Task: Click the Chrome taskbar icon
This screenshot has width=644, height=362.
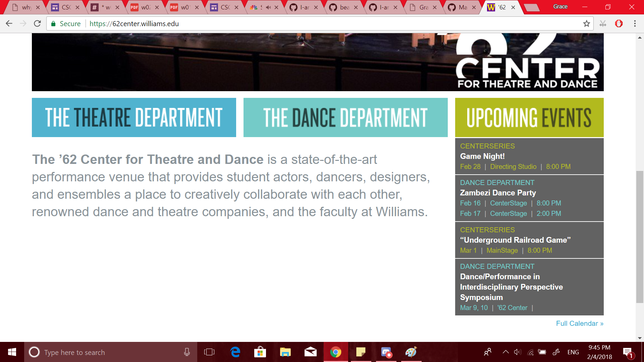Action: [336, 352]
